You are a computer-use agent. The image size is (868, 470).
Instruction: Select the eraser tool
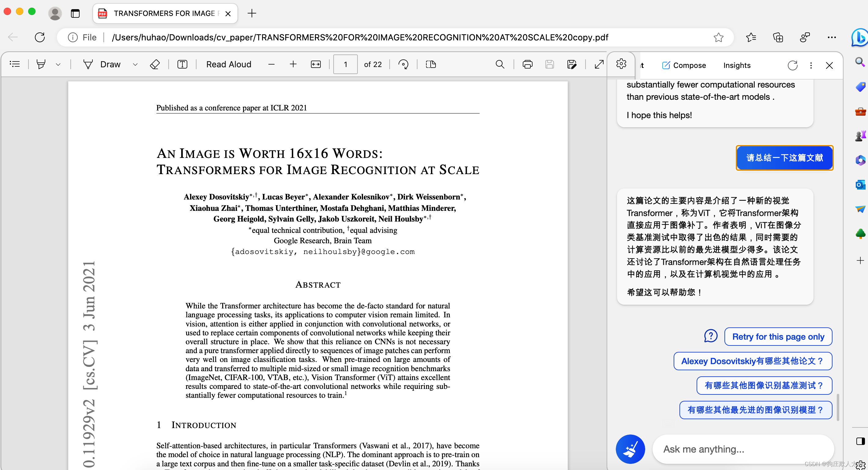click(155, 64)
